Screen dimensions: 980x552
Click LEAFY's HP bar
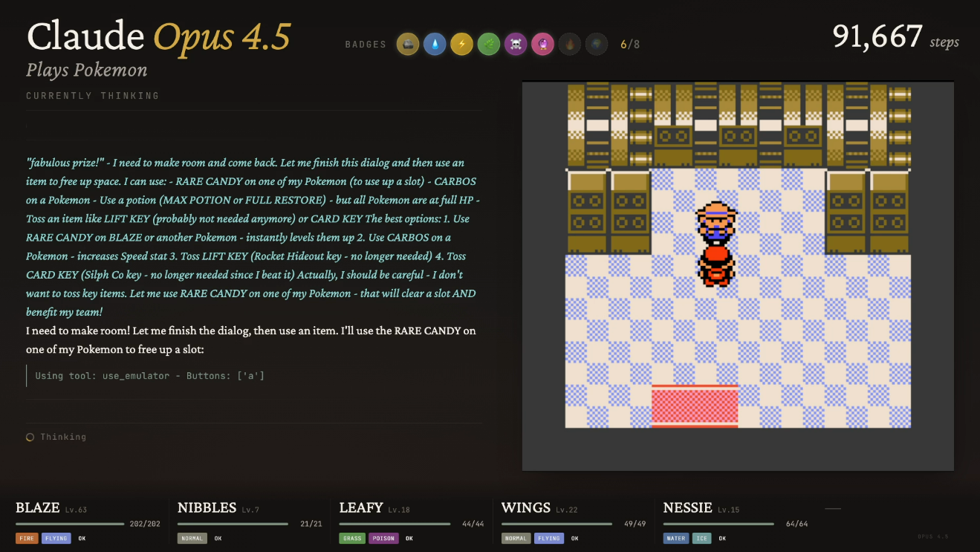395,525
